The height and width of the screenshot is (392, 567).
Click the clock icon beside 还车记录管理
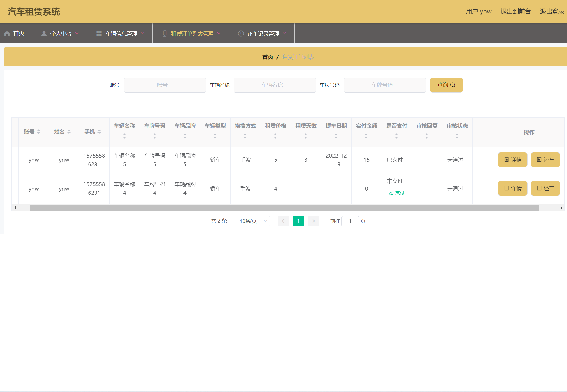click(x=241, y=34)
